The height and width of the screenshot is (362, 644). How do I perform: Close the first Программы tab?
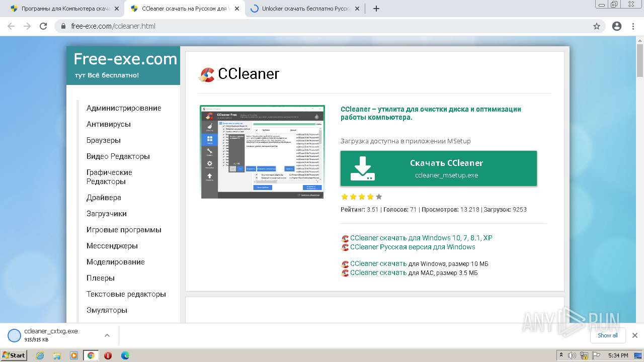pyautogui.click(x=117, y=9)
